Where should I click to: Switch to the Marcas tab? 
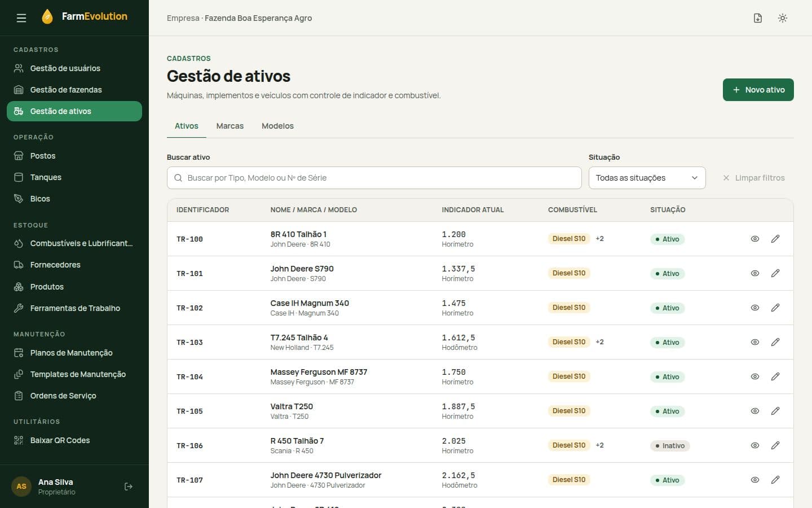point(230,126)
